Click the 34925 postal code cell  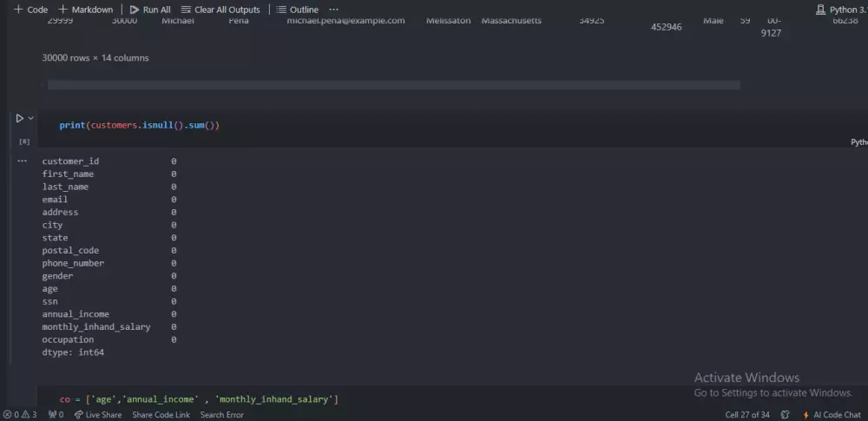(592, 21)
